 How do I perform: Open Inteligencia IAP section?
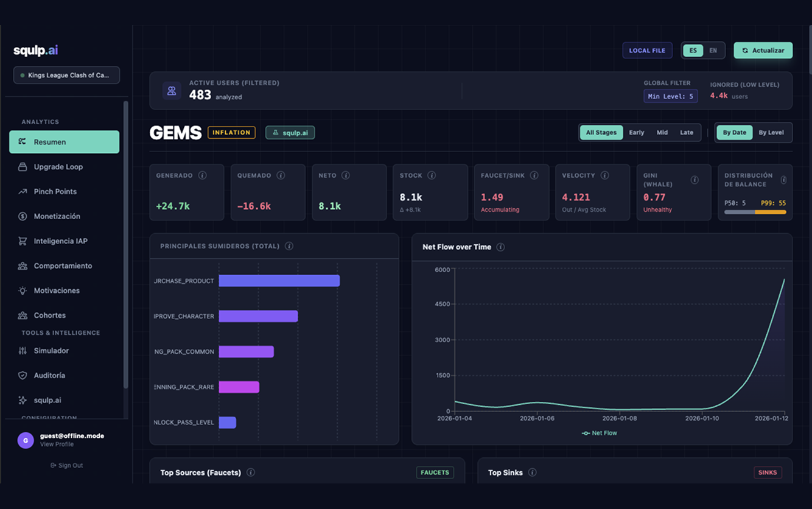point(64,241)
